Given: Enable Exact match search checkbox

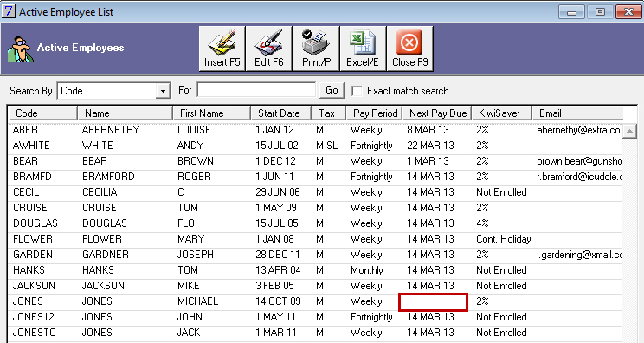Looking at the screenshot, I should click(x=357, y=91).
